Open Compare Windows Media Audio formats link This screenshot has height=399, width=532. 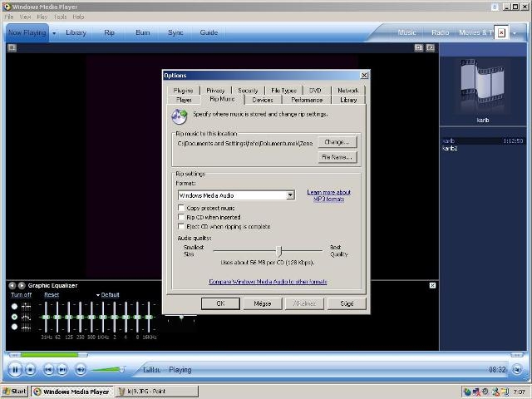[268, 282]
